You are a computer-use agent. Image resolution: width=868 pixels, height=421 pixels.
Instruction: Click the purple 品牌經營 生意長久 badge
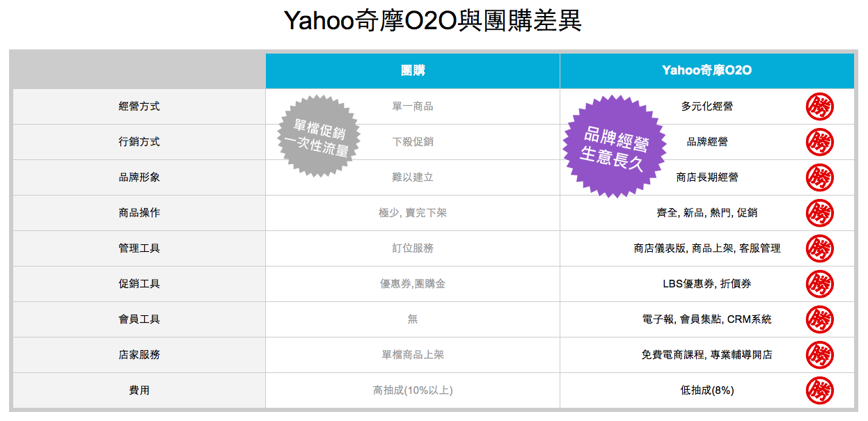point(615,147)
